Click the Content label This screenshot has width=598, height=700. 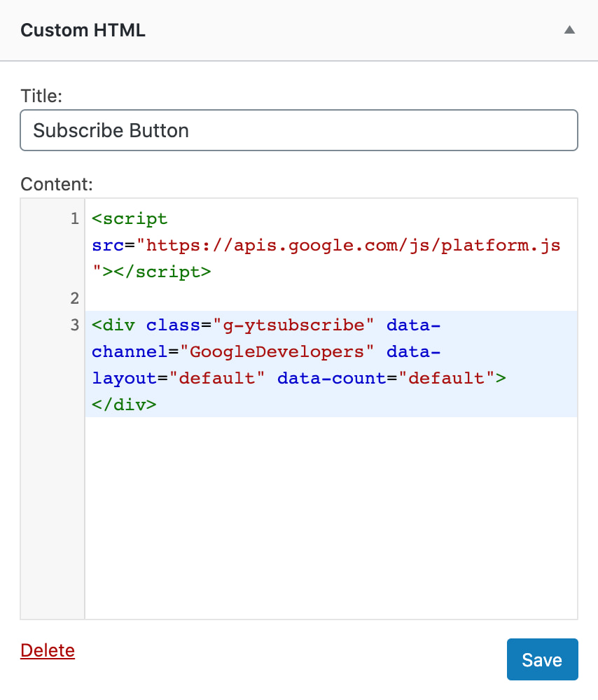click(57, 184)
